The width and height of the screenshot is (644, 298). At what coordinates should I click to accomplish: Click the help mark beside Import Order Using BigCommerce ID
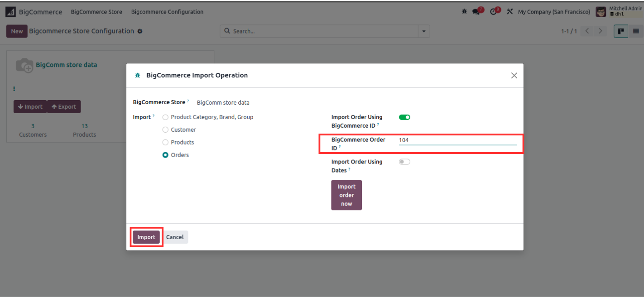[378, 125]
